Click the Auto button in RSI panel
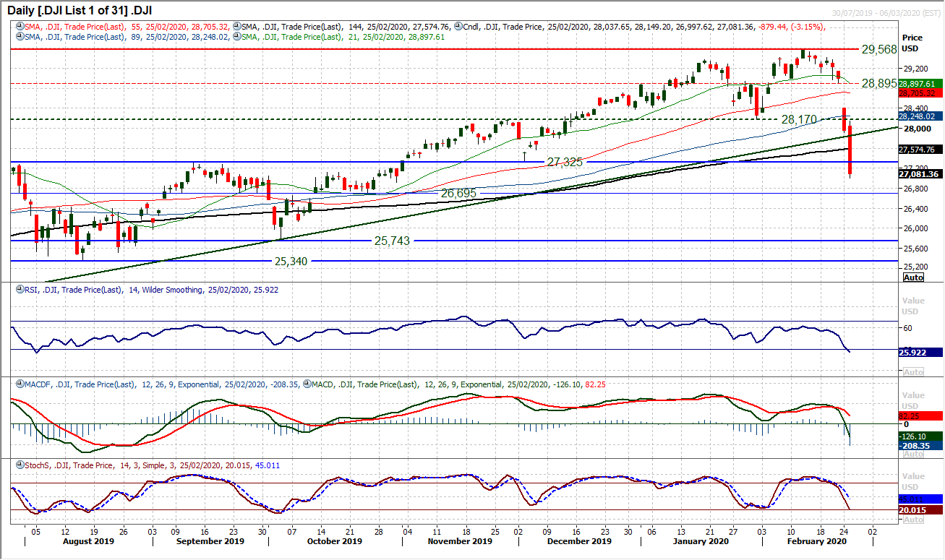945x560 pixels. pos(913,371)
